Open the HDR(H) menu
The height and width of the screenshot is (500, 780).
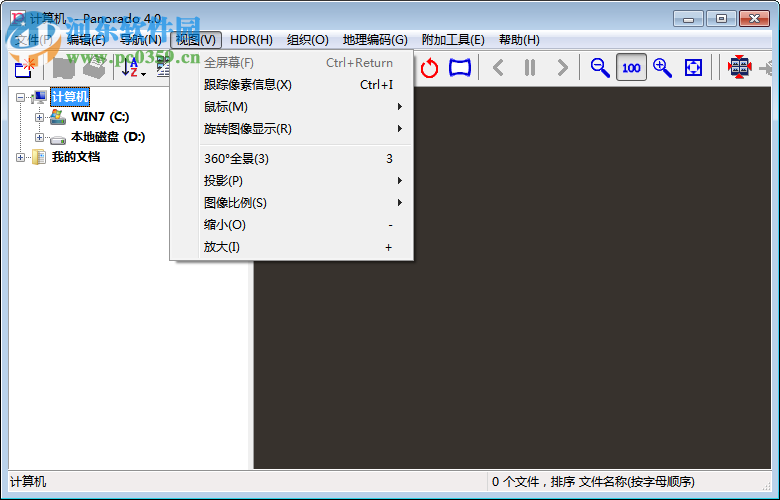click(x=251, y=40)
